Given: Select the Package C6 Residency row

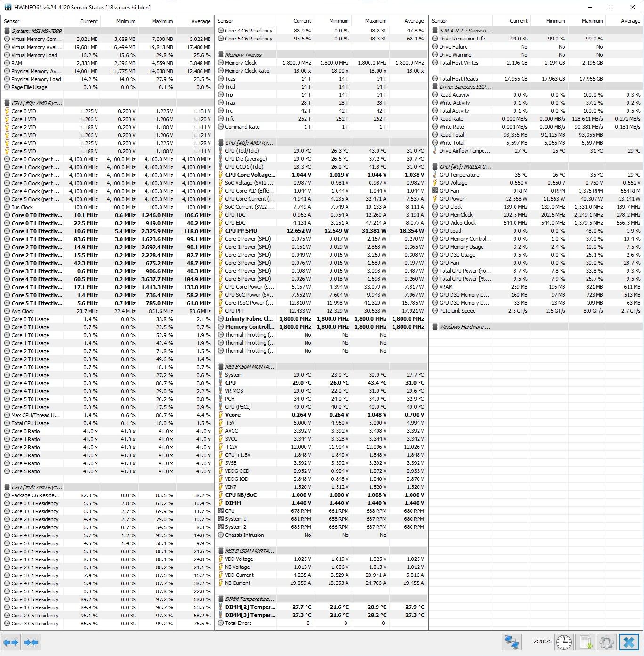Looking at the screenshot, I should [x=108, y=495].
